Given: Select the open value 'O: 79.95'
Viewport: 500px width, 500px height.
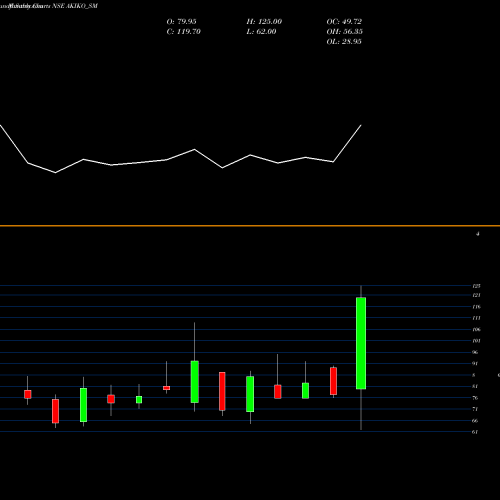Looking at the screenshot, I should (181, 22).
